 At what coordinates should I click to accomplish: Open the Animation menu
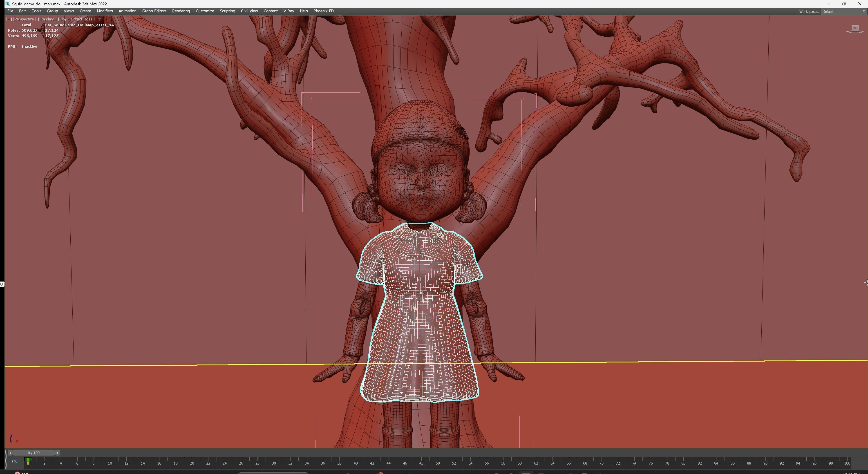pos(127,11)
